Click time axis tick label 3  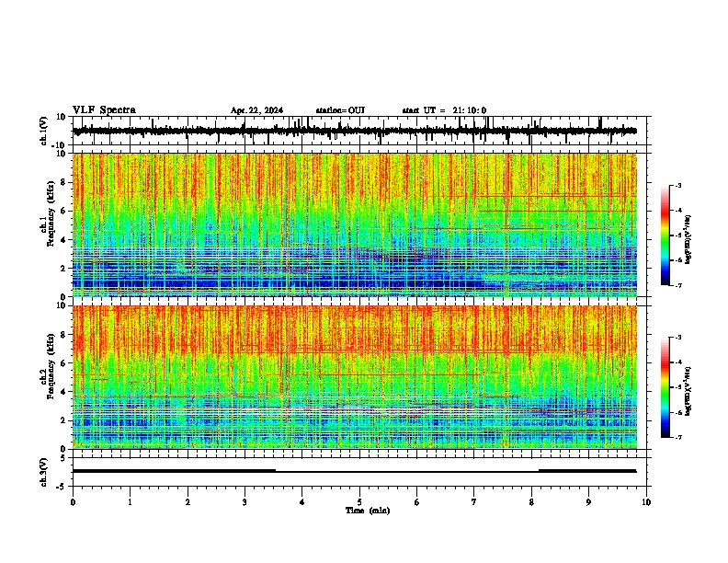(245, 502)
